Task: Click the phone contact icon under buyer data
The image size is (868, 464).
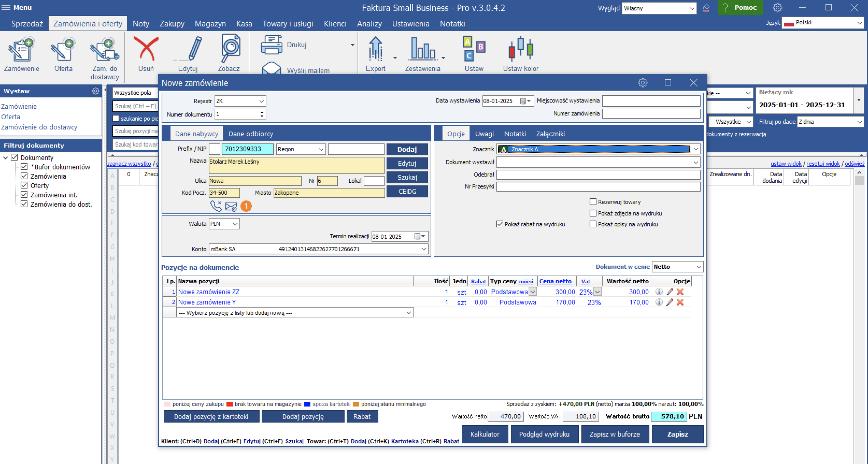Action: [216, 206]
